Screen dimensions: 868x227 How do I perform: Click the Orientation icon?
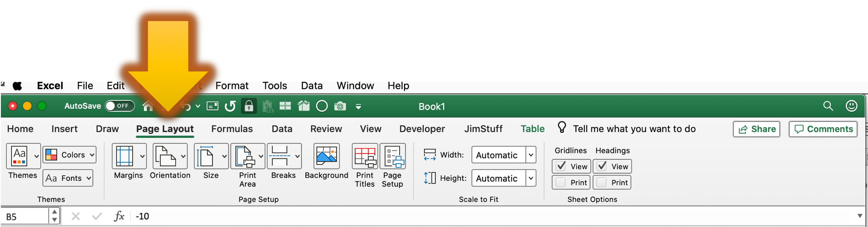[166, 156]
